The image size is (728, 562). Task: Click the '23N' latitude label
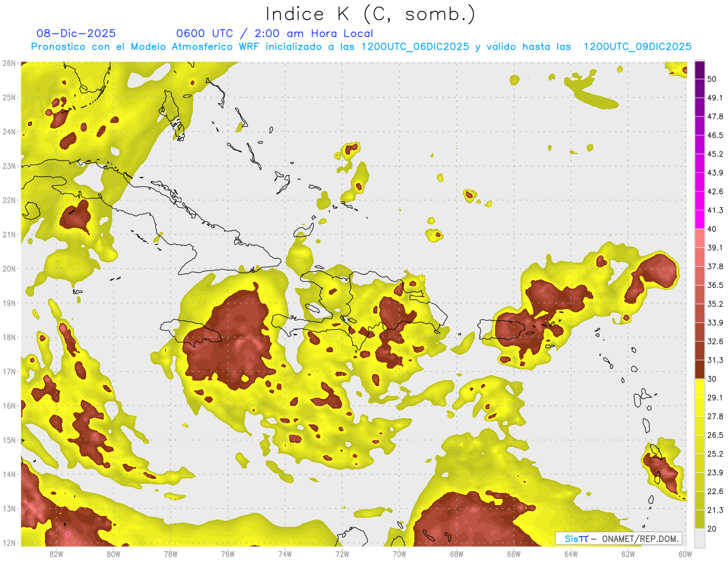coord(8,166)
